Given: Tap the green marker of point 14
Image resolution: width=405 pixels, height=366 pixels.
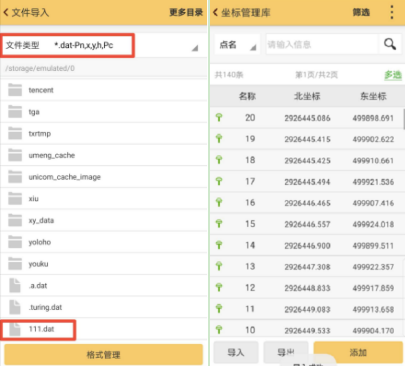Looking at the screenshot, I should pos(219,245).
